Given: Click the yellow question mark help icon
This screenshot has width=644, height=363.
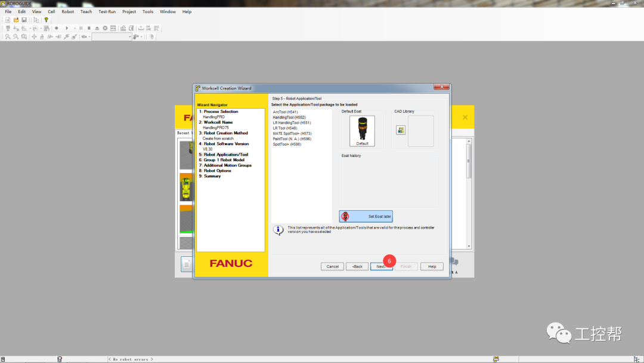Looking at the screenshot, I should point(47,20).
